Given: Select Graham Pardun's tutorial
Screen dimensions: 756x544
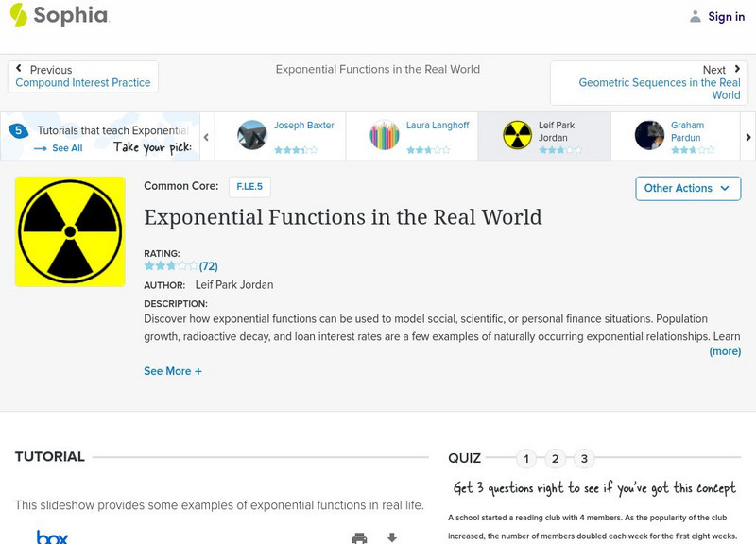Looking at the screenshot, I should [x=675, y=136].
